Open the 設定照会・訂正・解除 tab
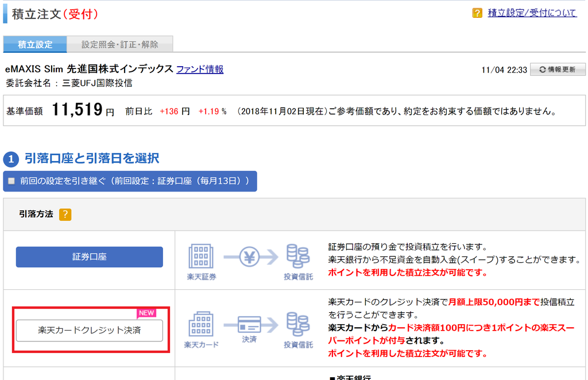Viewport: 588px width, 380px height. [x=120, y=44]
